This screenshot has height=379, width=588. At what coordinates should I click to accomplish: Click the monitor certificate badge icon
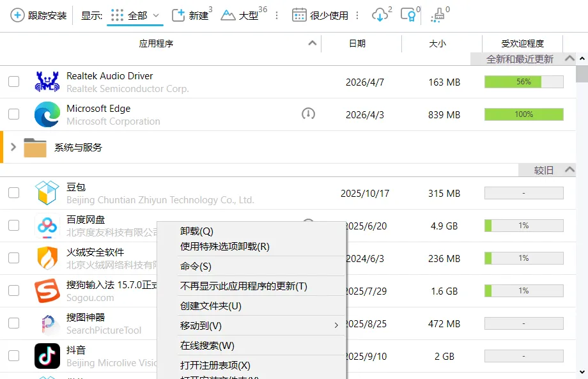point(408,15)
